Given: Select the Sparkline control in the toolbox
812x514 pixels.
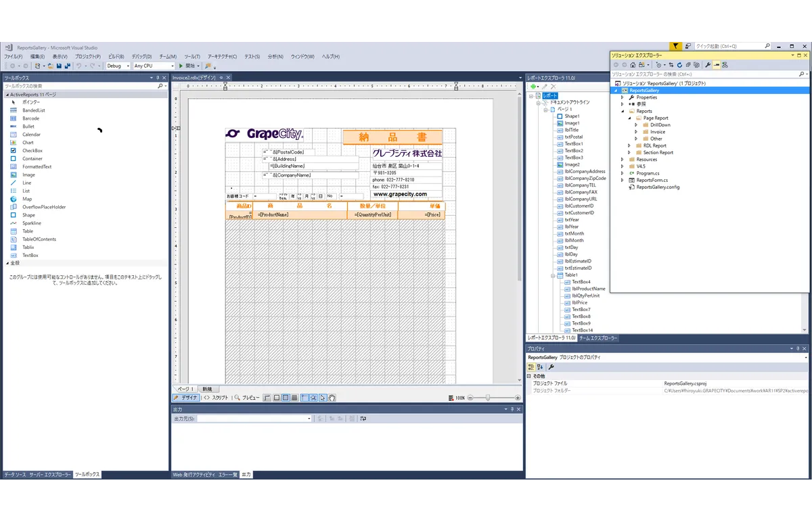Looking at the screenshot, I should pyautogui.click(x=32, y=223).
